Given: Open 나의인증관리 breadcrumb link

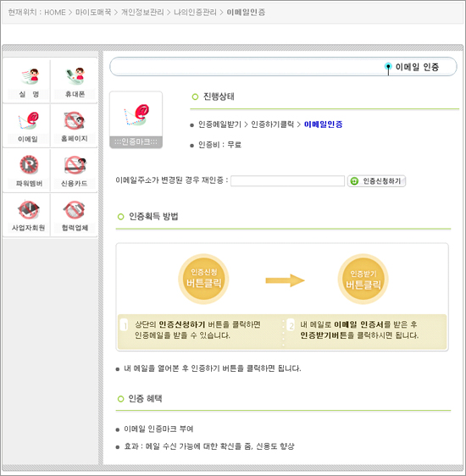Looking at the screenshot, I should (195, 13).
